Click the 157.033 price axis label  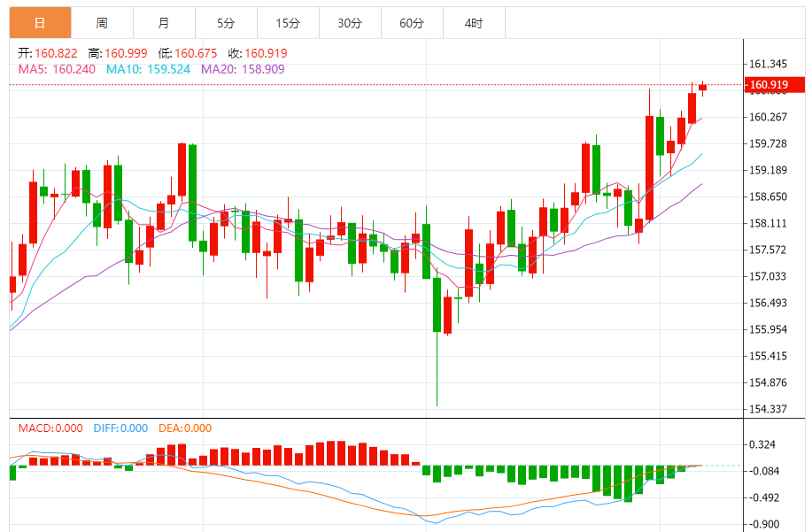[768, 276]
